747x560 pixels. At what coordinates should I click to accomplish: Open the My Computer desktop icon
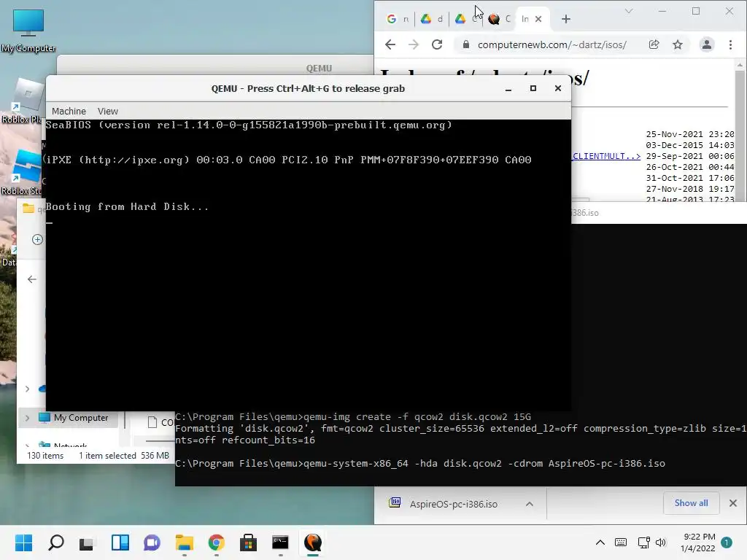click(x=28, y=31)
